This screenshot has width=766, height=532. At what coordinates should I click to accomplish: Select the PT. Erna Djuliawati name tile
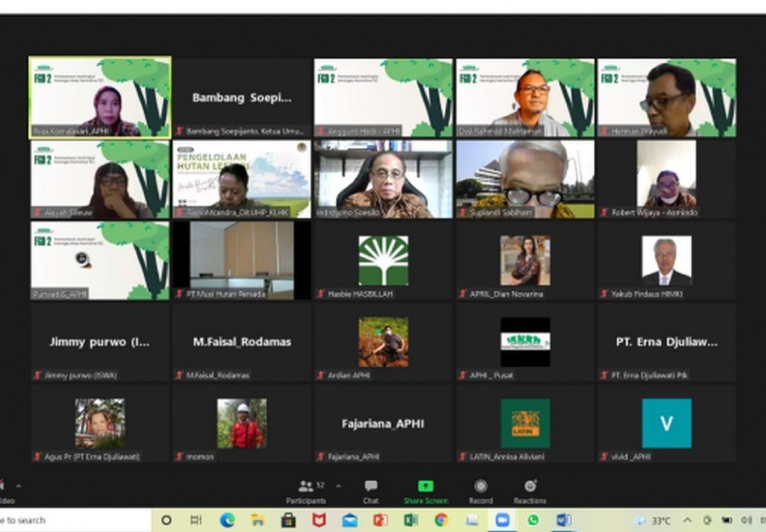click(x=666, y=342)
